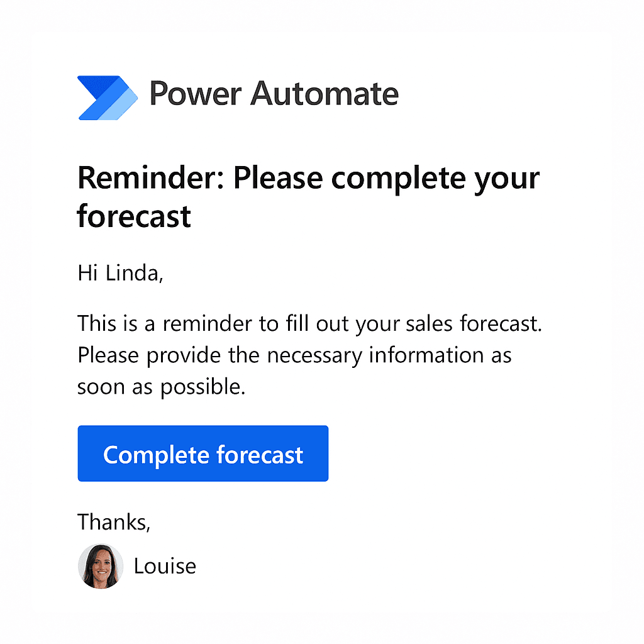Click the word "Complete" on the blue button

point(156,455)
